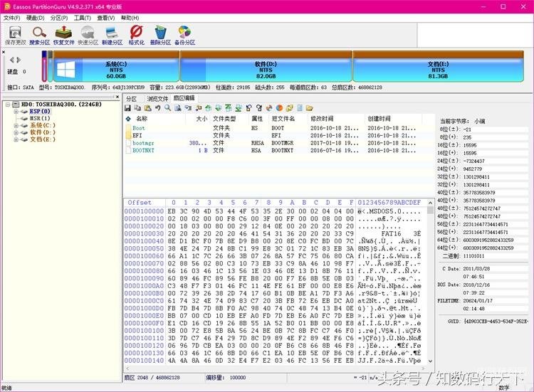
Task: Expand the 软件(D:) tree node
Action: click(16, 132)
